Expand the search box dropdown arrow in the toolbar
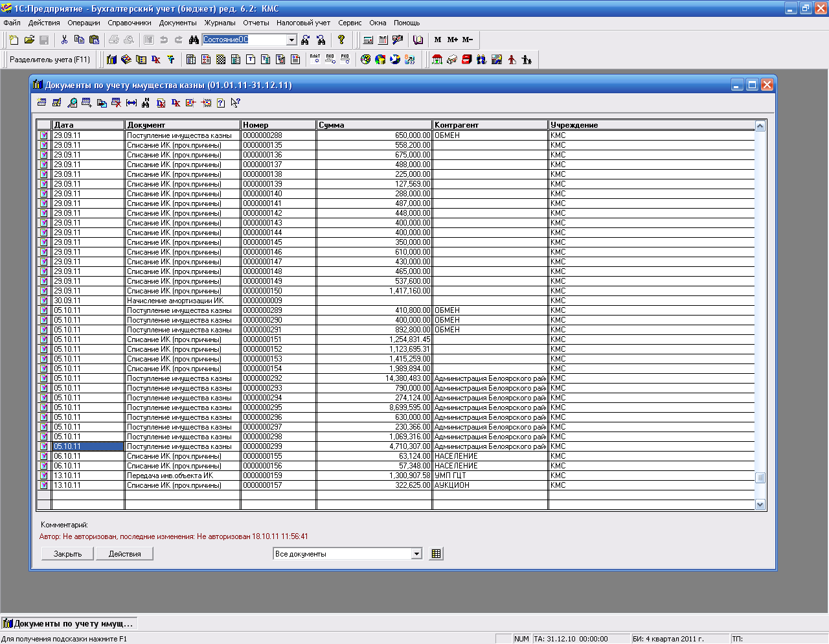 pos(291,40)
